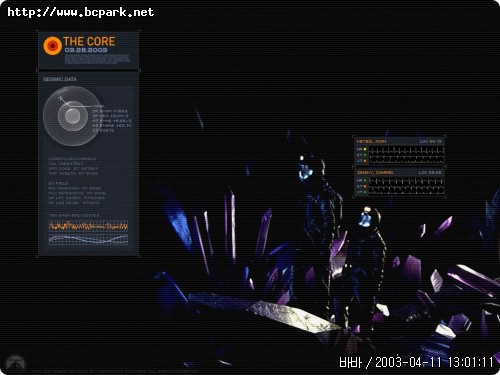Click the orange indicator in Zimsky panel
The height and width of the screenshot is (375, 500).
click(365, 186)
